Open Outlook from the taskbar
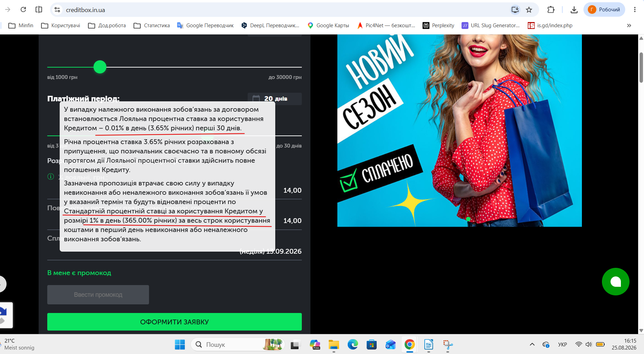 (x=390, y=344)
